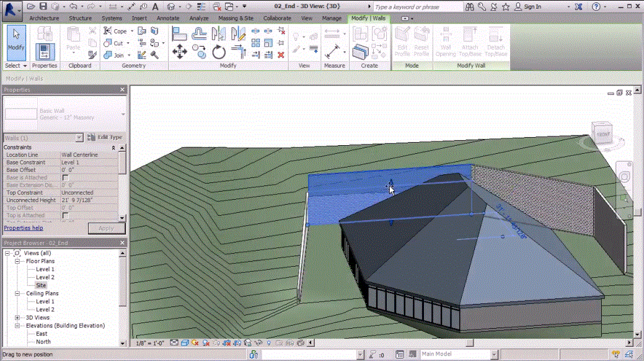Select the Align tool
This screenshot has width=644, height=361.
[x=179, y=33]
